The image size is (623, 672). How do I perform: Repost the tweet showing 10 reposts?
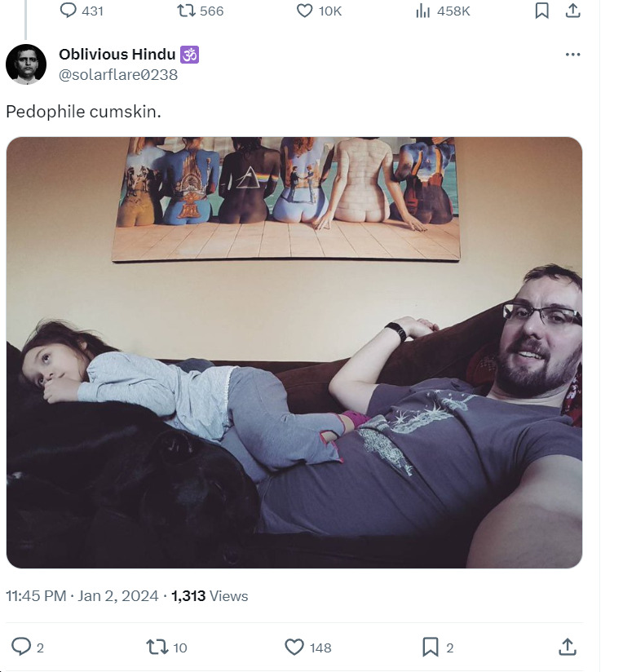[166, 648]
